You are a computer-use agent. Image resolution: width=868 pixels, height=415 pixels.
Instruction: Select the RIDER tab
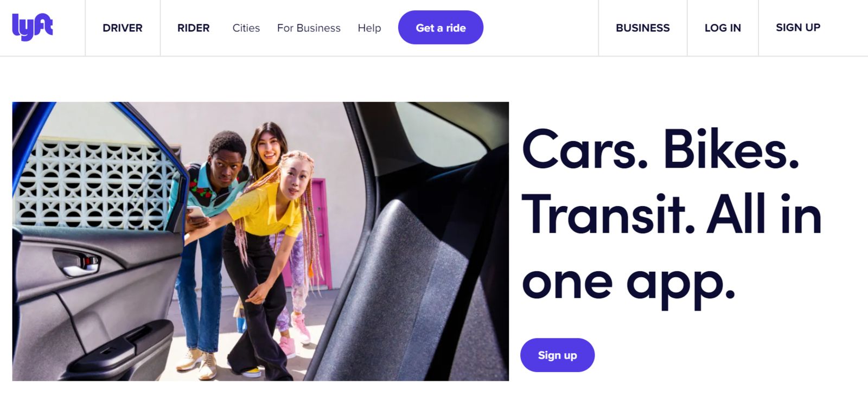[193, 28]
